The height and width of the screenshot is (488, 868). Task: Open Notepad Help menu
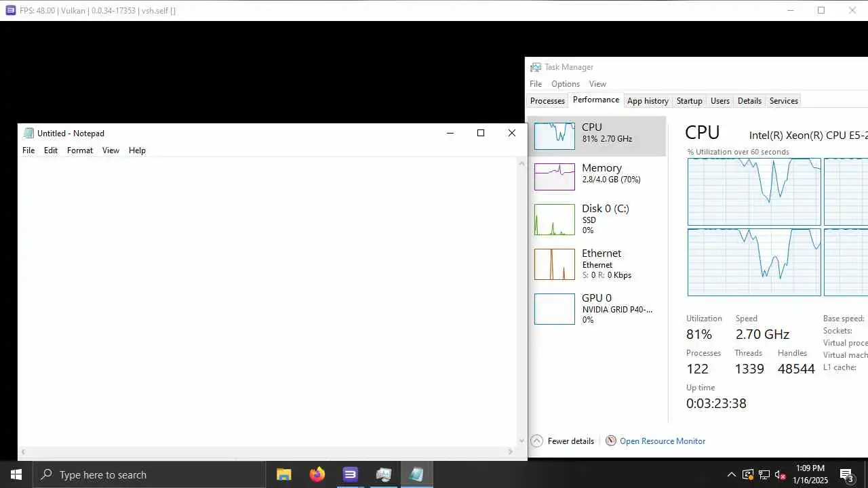[x=137, y=150]
